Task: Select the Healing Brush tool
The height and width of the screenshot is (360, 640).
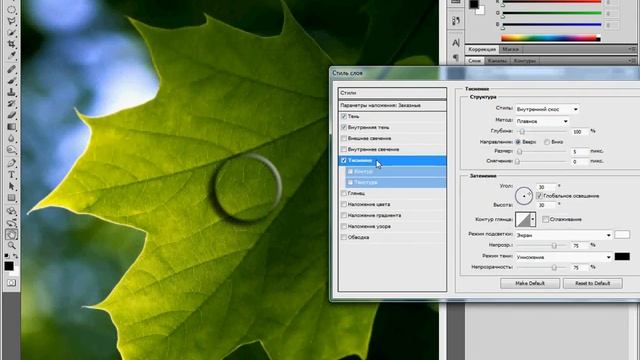Action: pos(11,69)
